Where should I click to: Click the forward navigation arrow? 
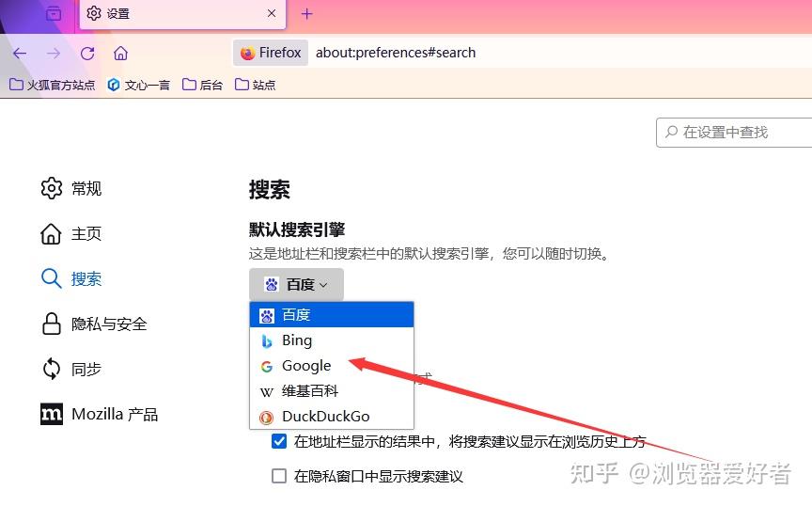[x=54, y=53]
